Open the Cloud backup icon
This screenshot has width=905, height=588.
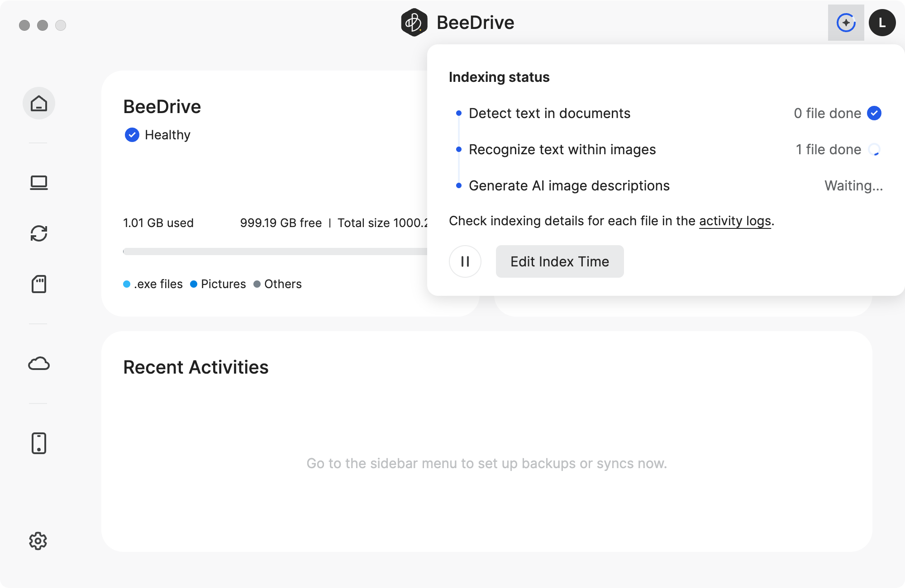[x=39, y=364]
